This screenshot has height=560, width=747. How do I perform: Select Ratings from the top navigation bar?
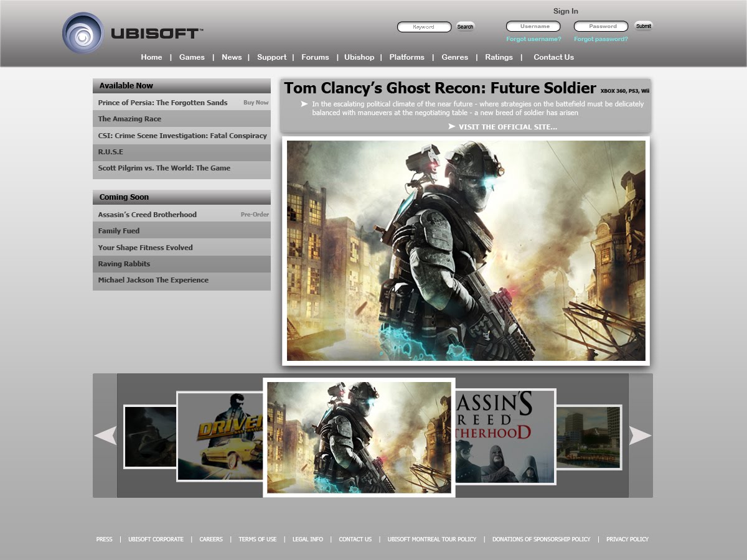(499, 57)
